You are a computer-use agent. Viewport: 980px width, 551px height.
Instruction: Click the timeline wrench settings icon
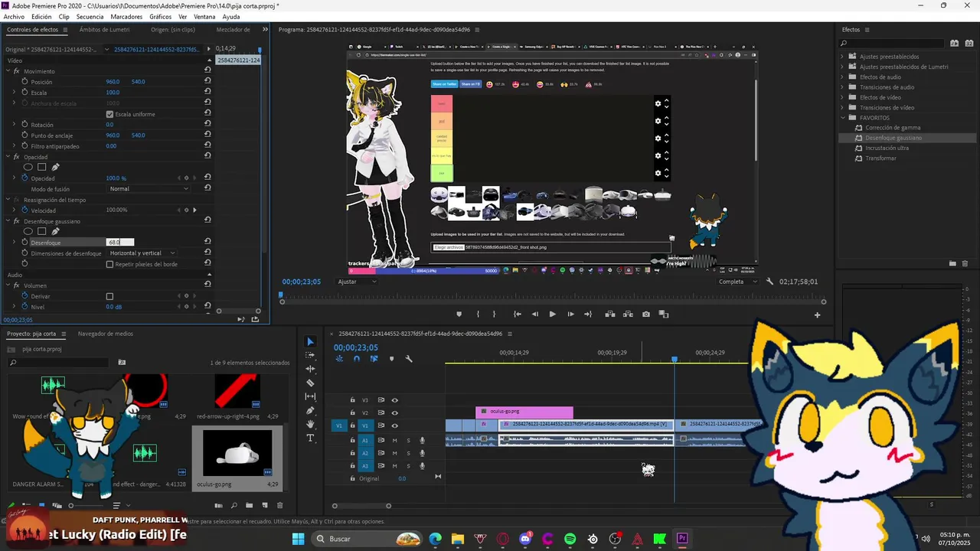[x=409, y=359]
